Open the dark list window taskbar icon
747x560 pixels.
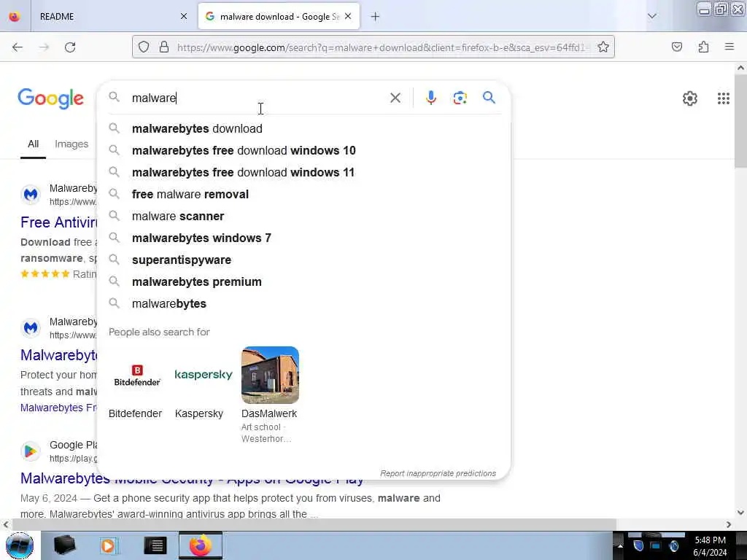pos(155,545)
